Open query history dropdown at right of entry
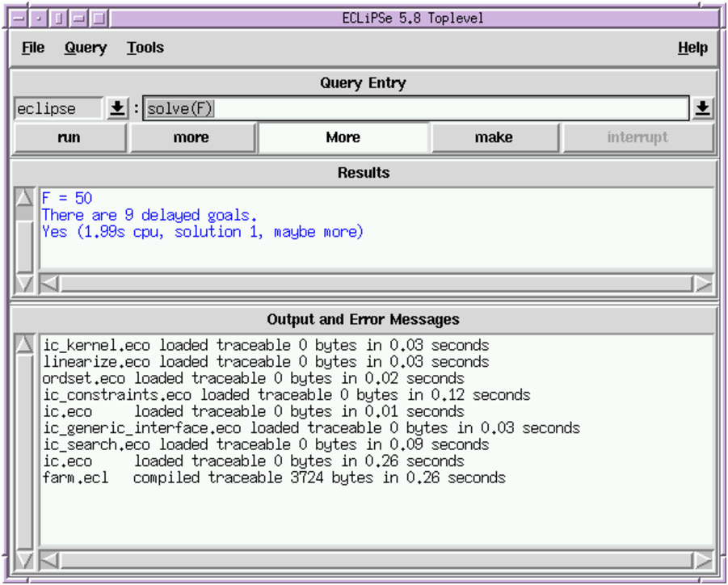The height and width of the screenshot is (585, 728). [702, 108]
